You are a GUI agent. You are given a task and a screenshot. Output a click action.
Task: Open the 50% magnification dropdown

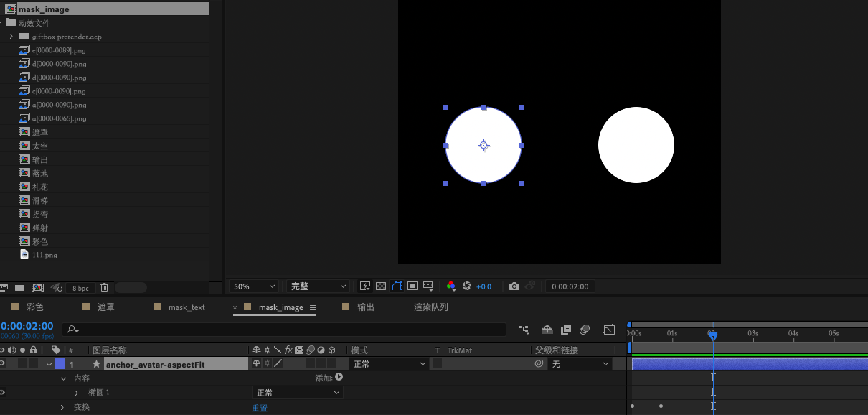253,286
